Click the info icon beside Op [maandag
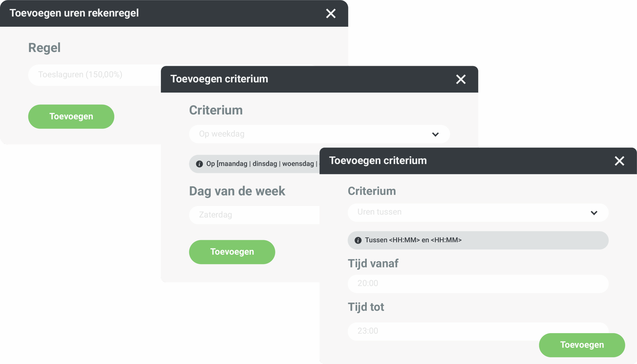 click(x=199, y=164)
